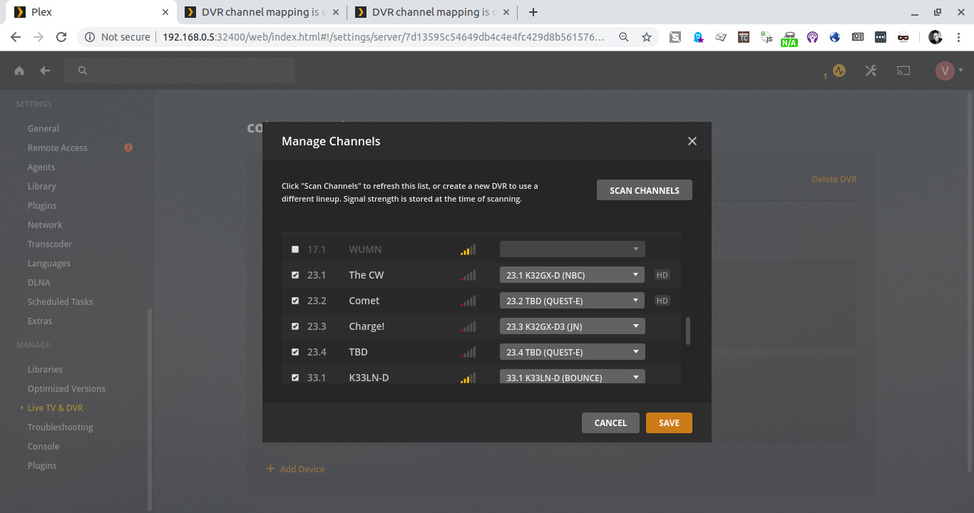The width and height of the screenshot is (974, 513).
Task: Open the empty mapping dropdown for WUMN
Action: click(572, 250)
